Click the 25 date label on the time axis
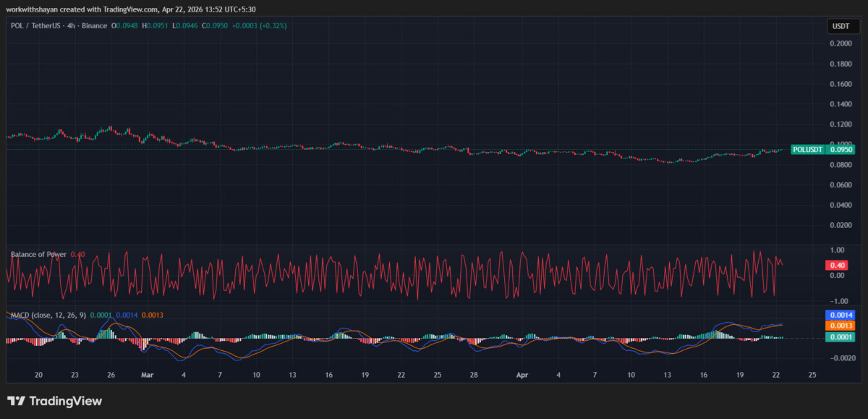Screen dimensions: 868x419 [812, 375]
